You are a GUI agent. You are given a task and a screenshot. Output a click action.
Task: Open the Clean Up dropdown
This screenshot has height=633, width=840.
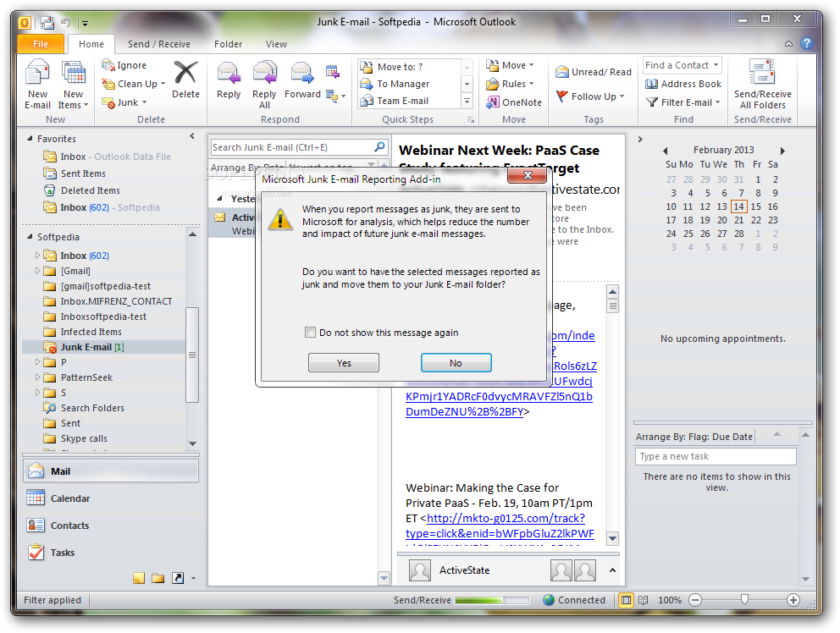(x=163, y=84)
